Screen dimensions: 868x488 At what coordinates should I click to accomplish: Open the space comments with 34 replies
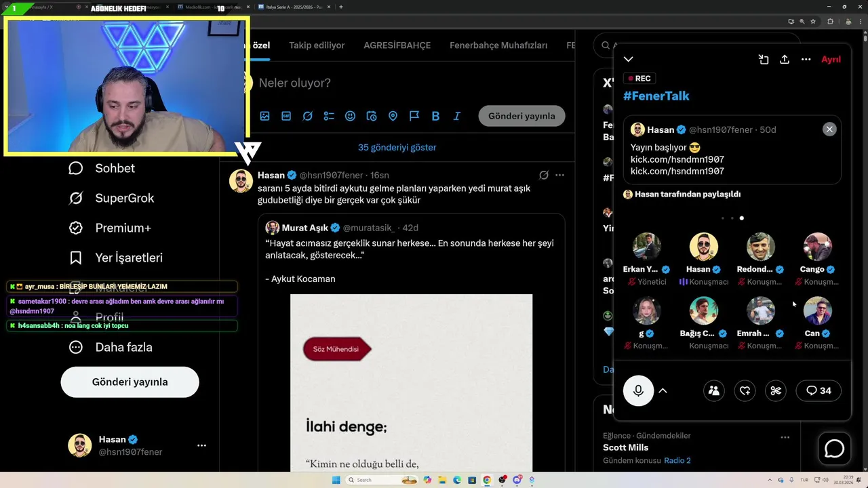(x=818, y=390)
